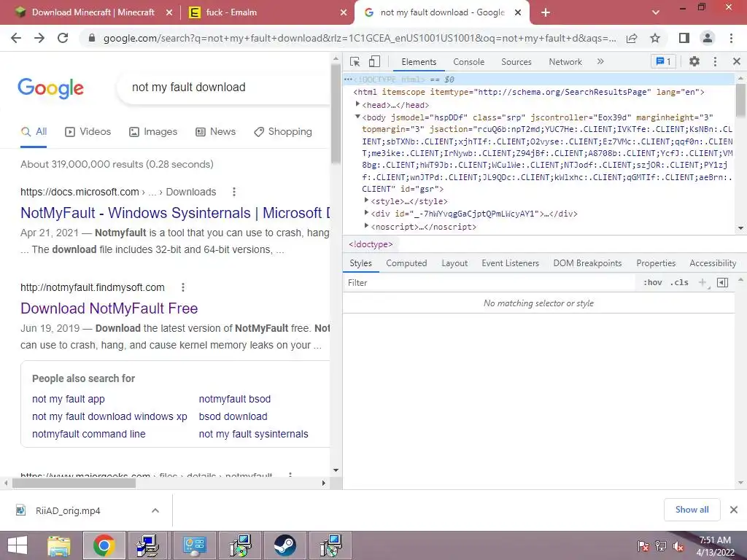Open the Properties tab in DevTools
The image size is (747, 560).
point(656,263)
